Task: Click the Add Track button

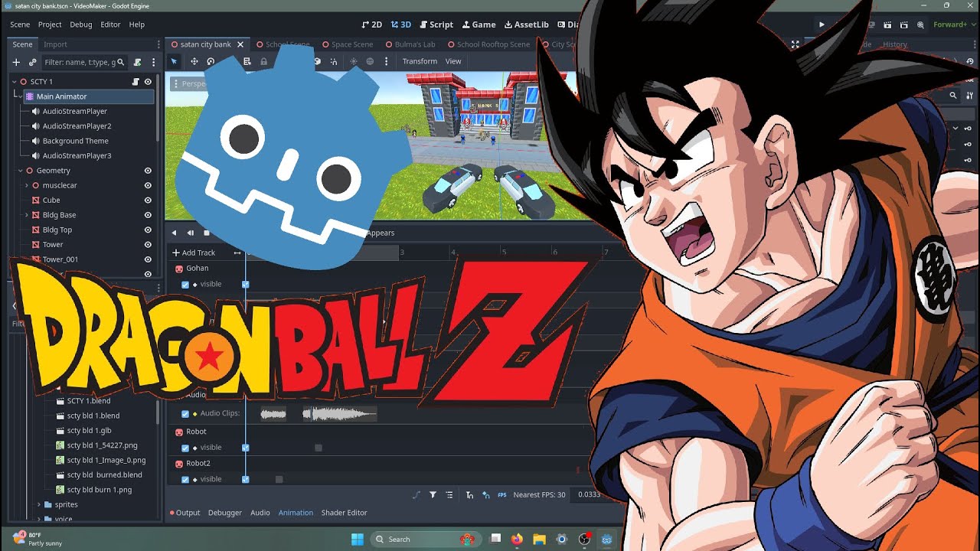Action: [x=194, y=253]
